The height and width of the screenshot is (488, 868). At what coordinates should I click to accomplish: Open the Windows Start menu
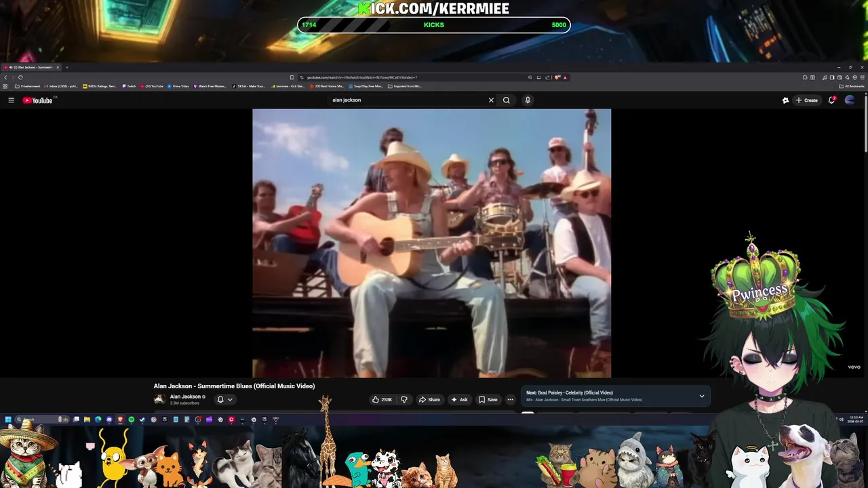point(8,420)
